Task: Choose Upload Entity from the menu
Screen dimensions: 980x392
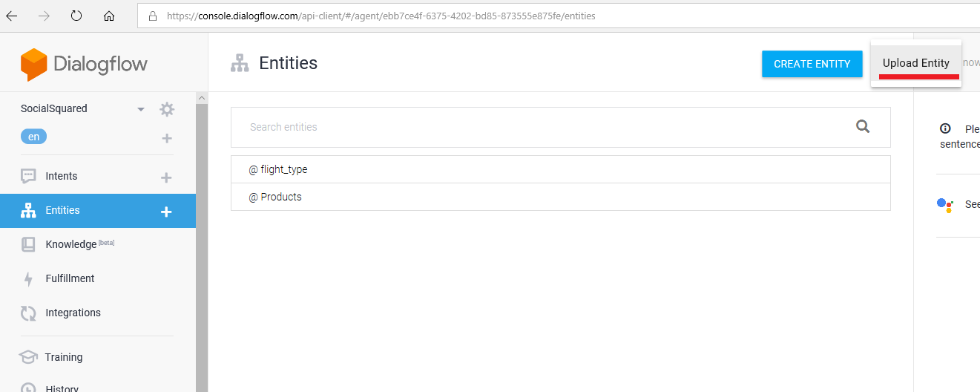Action: click(915, 63)
